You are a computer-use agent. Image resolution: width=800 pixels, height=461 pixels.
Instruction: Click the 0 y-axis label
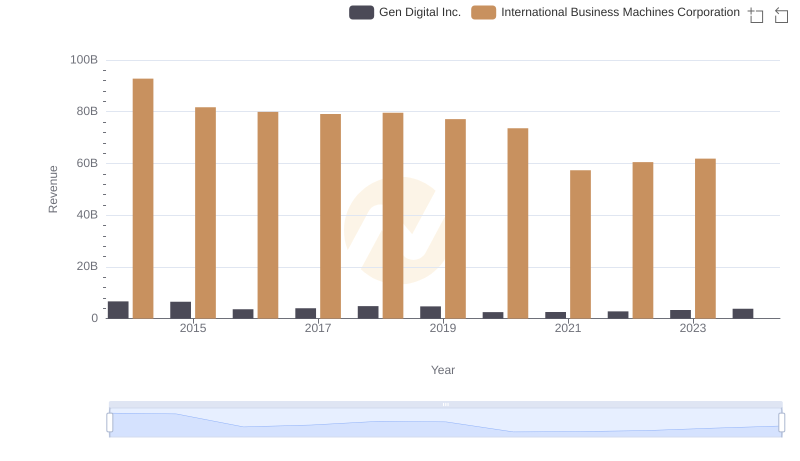(x=94, y=318)
